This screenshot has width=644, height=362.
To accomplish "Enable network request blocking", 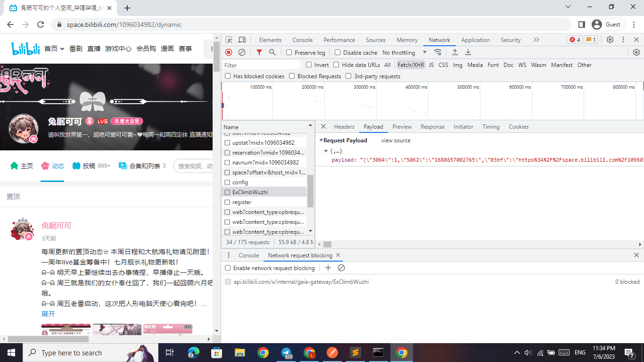I will [228, 268].
